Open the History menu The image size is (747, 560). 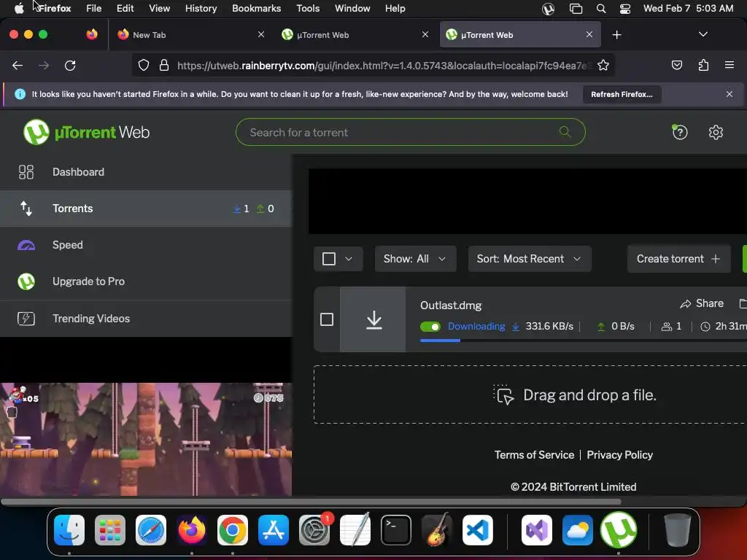(x=201, y=9)
